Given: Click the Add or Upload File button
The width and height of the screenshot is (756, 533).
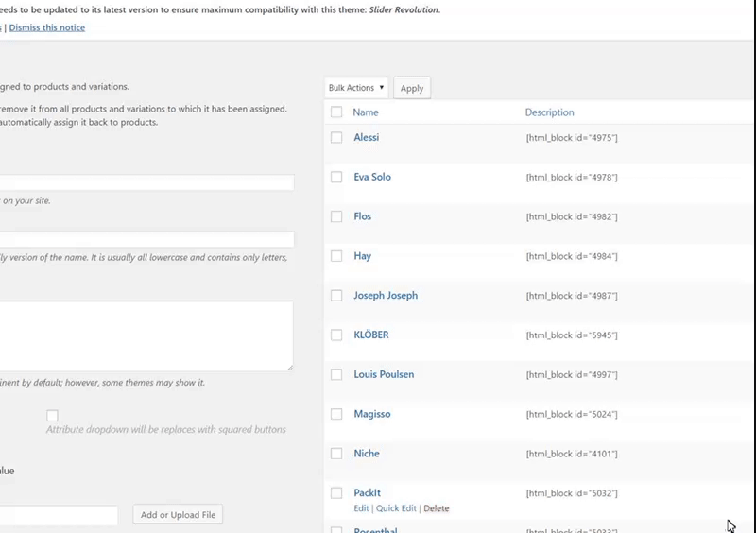Looking at the screenshot, I should point(178,515).
